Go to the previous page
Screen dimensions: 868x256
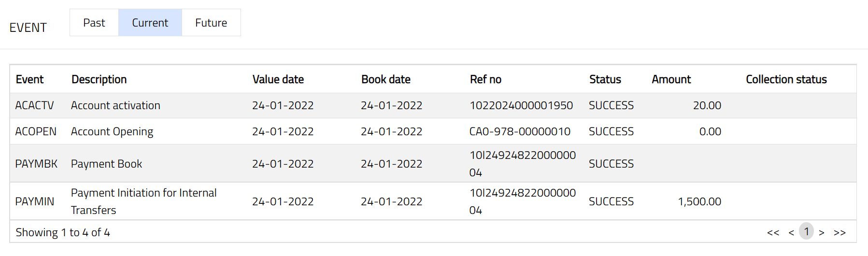pos(791,232)
